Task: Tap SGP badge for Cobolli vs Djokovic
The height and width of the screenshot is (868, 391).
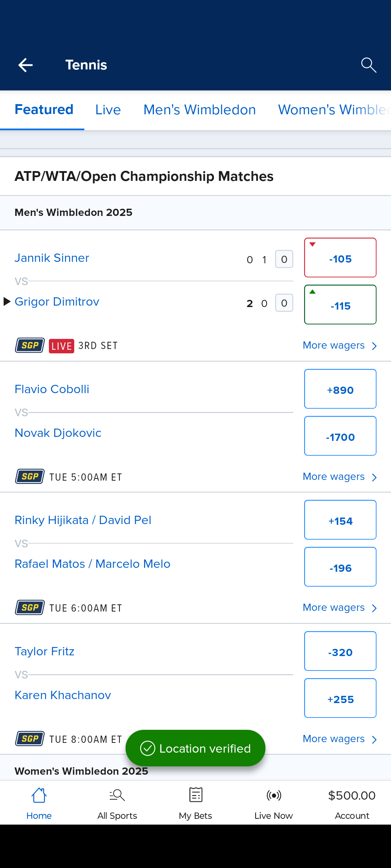Action: [30, 477]
